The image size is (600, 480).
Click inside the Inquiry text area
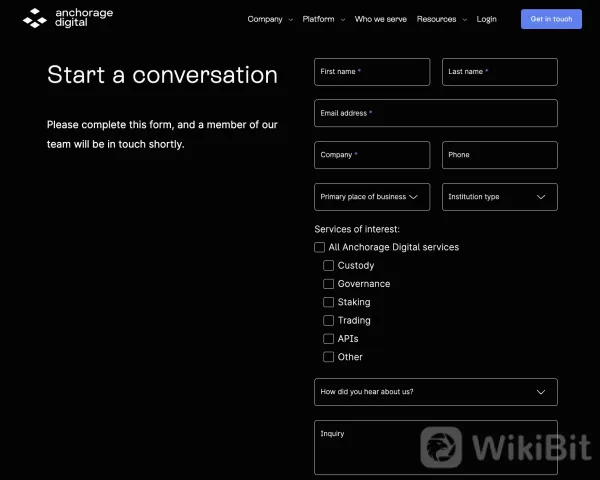pos(436,450)
